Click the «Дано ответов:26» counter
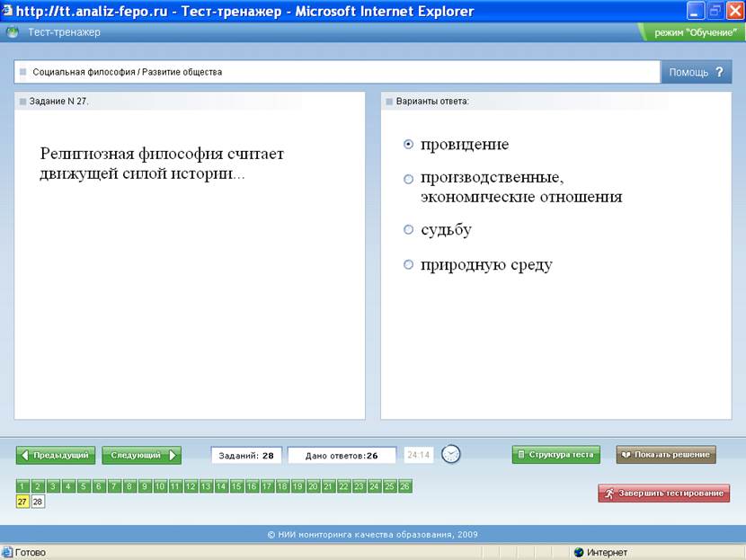Screen dimensions: 746x560 342,456
